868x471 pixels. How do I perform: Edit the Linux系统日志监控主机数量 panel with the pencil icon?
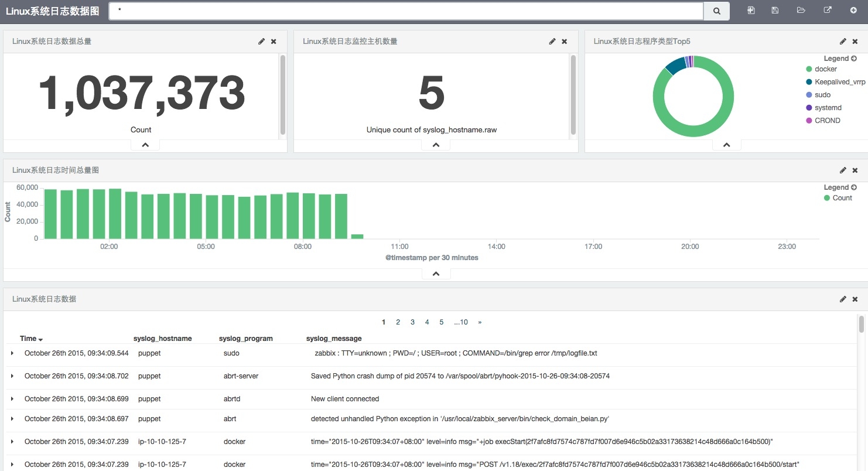tap(552, 42)
